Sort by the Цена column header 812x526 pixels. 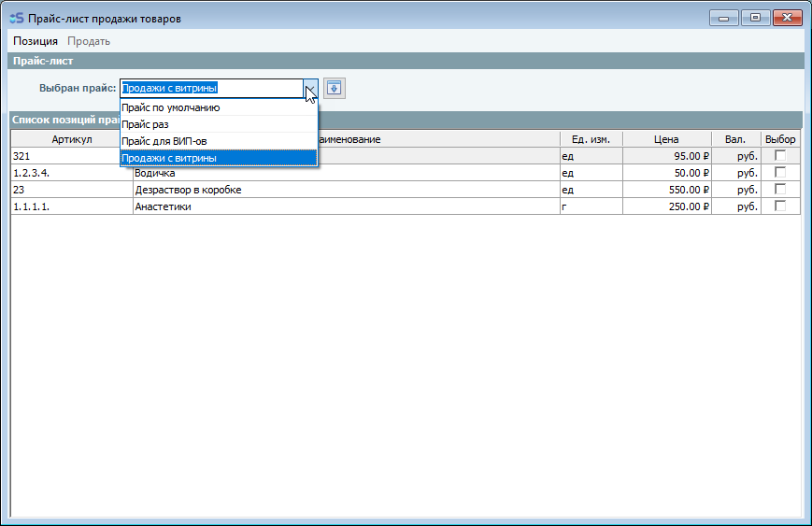coord(666,139)
